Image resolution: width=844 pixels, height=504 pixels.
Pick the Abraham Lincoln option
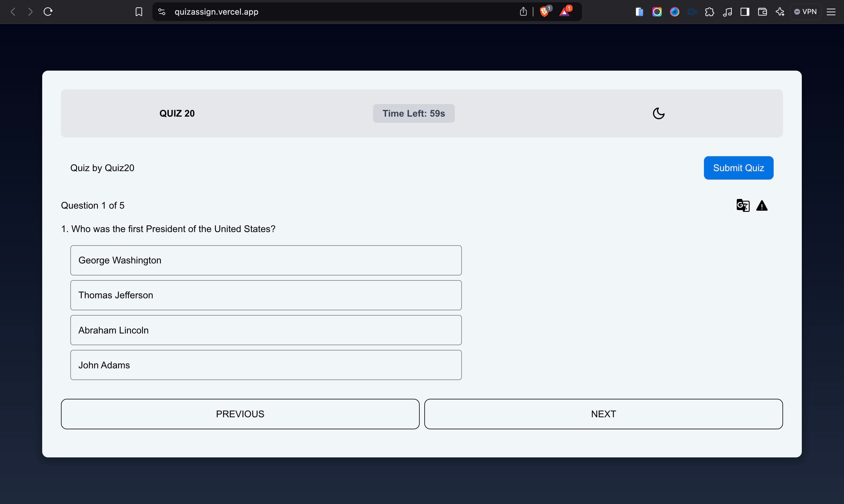click(266, 330)
